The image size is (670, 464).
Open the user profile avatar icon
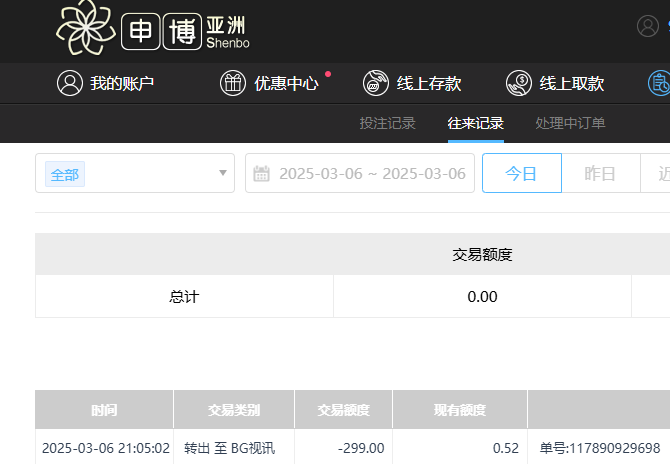(648, 26)
